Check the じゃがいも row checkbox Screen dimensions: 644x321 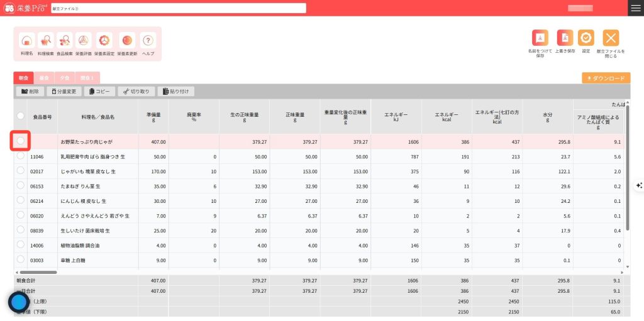pos(21,171)
